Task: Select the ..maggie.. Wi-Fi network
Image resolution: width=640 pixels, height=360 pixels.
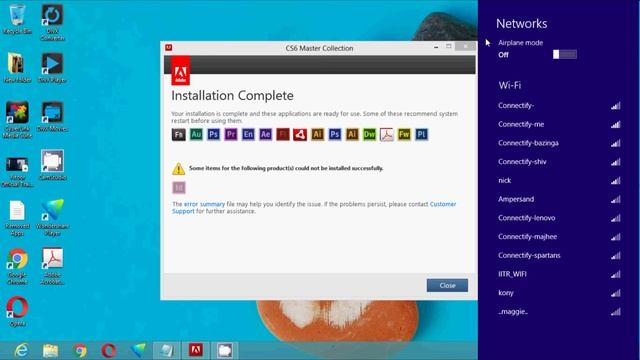Action: tap(559, 312)
